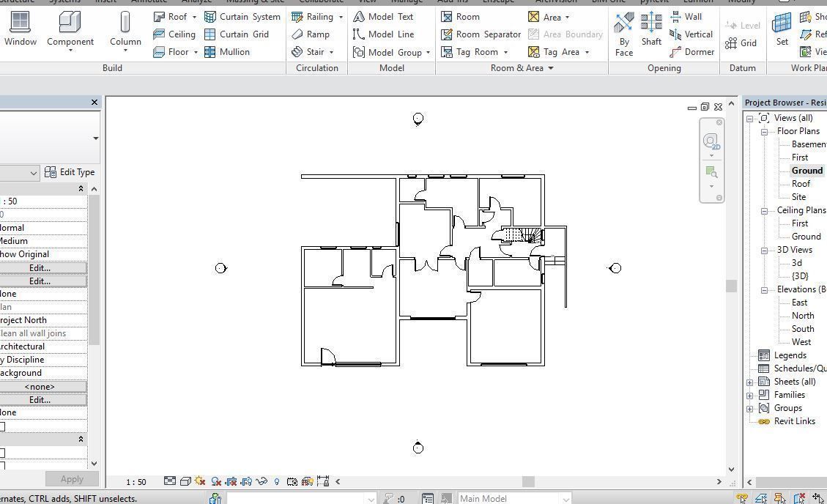Open the Roof dropdown arrow
The height and width of the screenshot is (504, 827).
pos(194,18)
